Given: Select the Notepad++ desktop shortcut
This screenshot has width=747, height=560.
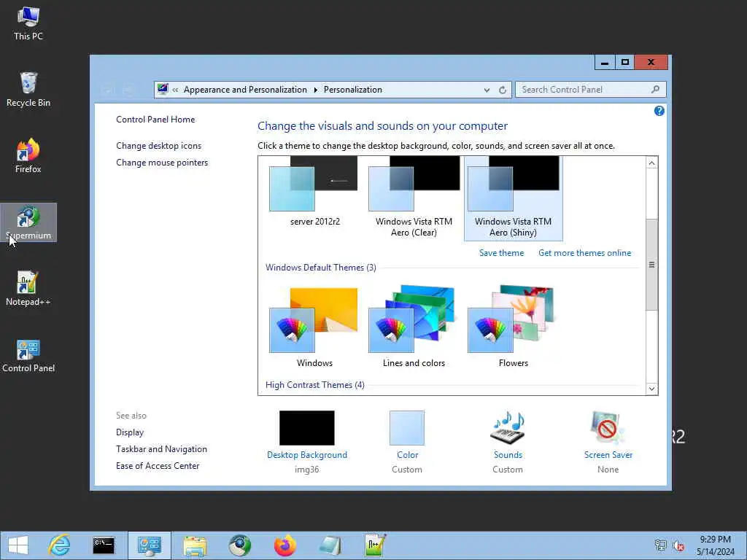Looking at the screenshot, I should [28, 289].
